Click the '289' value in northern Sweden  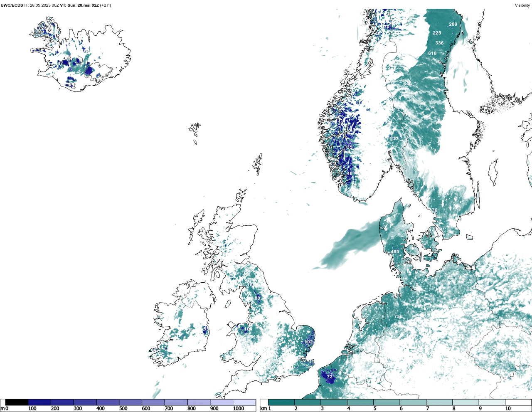(x=453, y=24)
